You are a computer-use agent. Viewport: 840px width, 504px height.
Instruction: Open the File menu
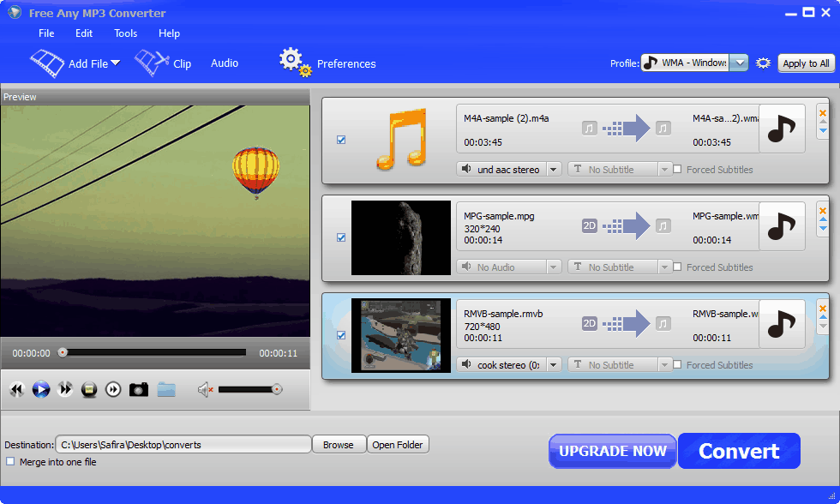[46, 33]
